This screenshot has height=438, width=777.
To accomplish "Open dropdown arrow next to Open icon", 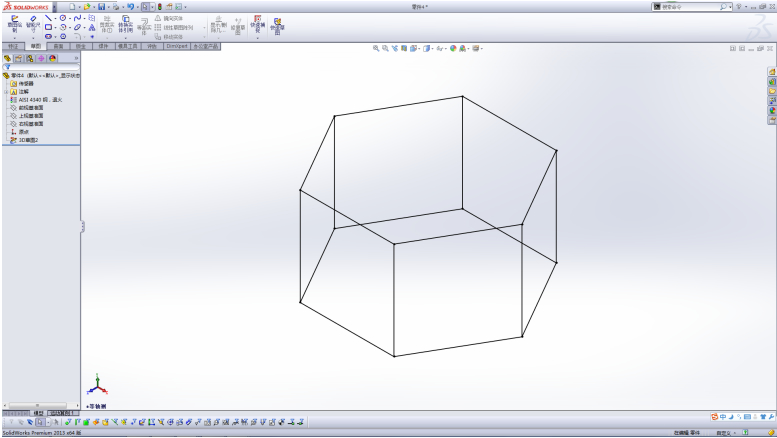I will click(x=94, y=7).
